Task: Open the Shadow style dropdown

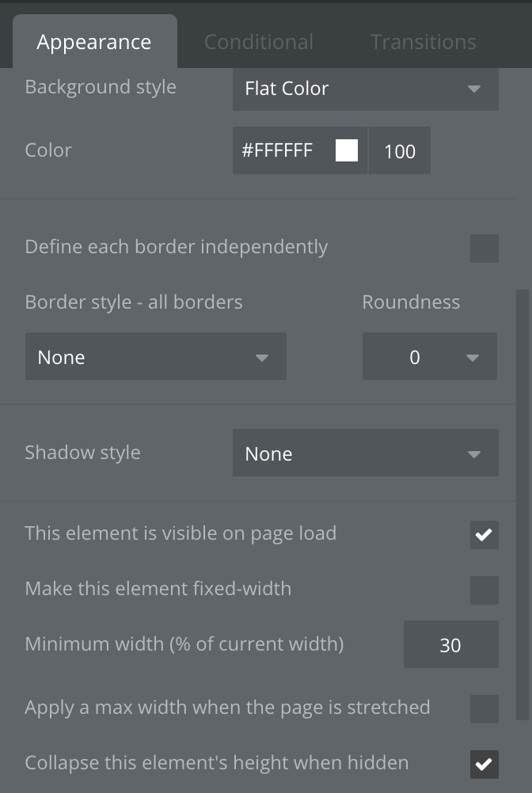Action: point(364,453)
